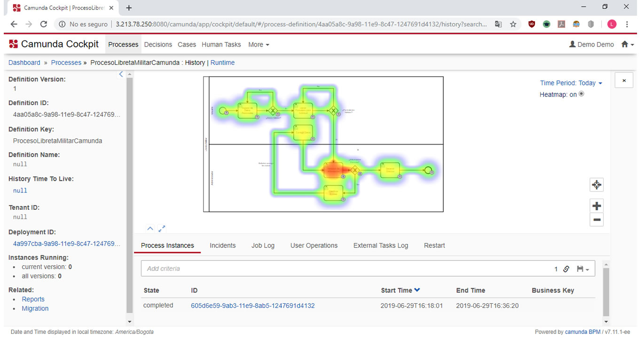Open the Reports related link

click(33, 299)
